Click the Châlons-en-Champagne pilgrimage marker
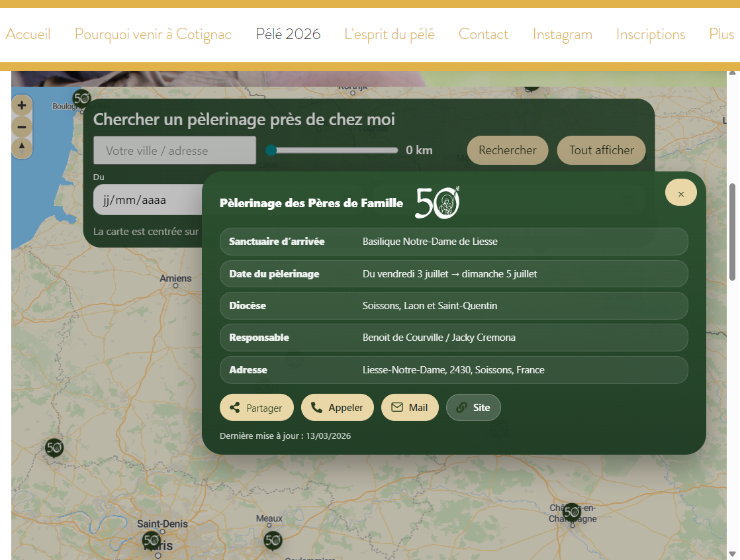 571,512
